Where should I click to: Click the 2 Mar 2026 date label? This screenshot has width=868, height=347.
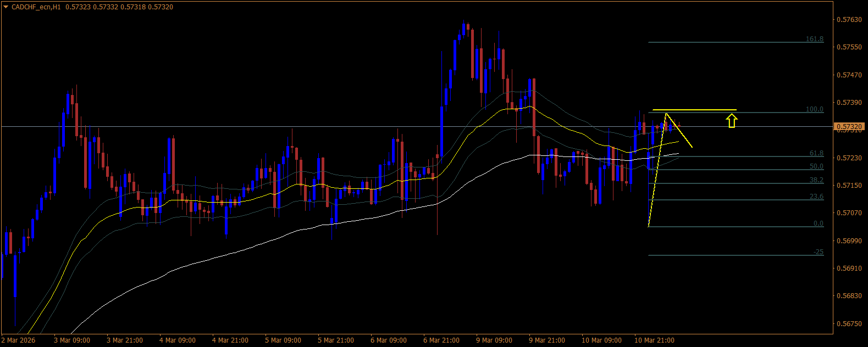pos(18,340)
